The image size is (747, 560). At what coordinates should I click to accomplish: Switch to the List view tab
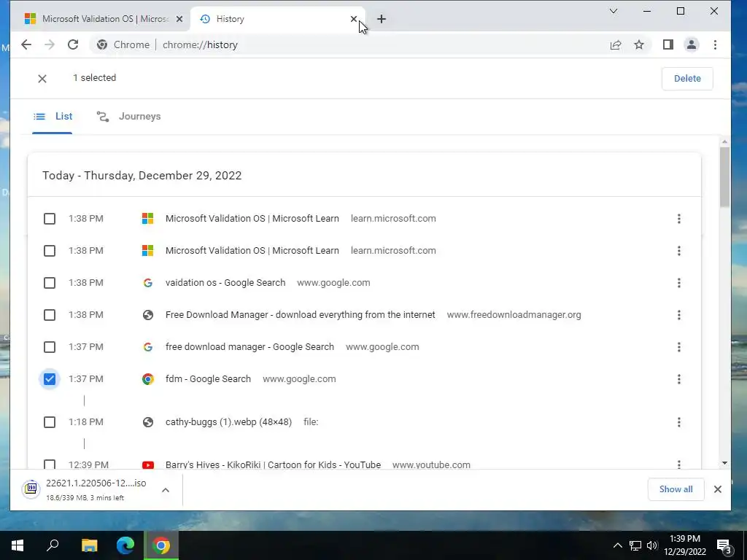(x=53, y=117)
